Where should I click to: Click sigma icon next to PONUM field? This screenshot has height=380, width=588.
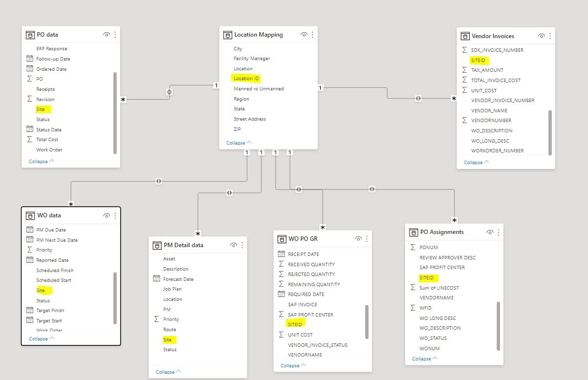point(413,247)
